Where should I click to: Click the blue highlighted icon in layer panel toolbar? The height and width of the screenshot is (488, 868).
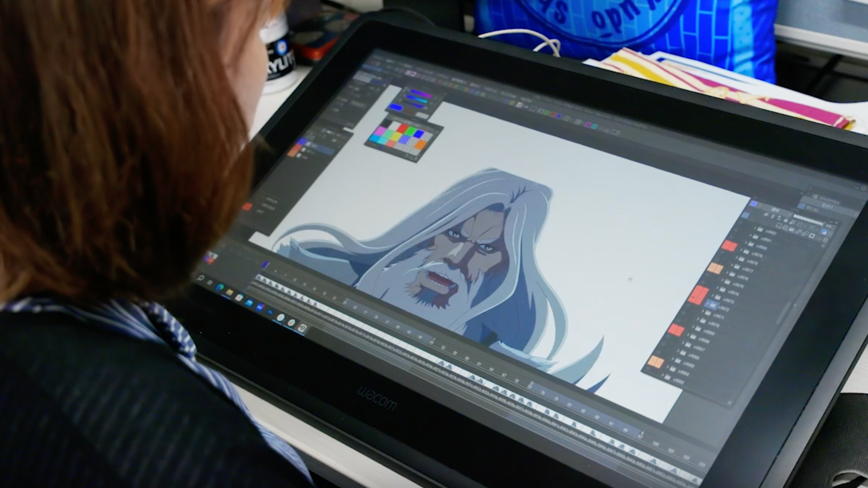824,232
